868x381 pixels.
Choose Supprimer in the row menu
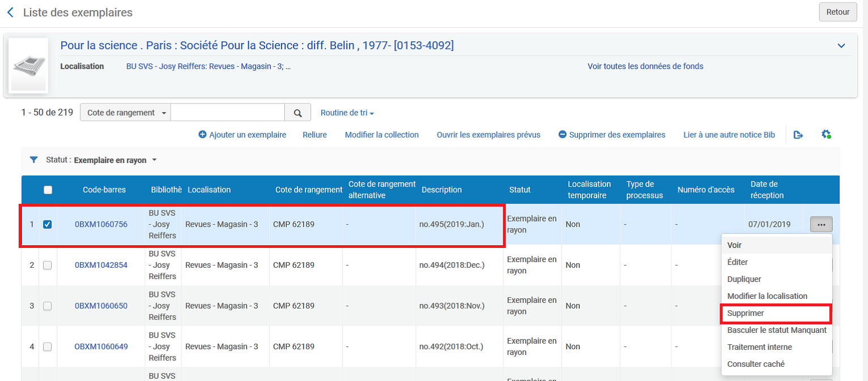click(776, 313)
